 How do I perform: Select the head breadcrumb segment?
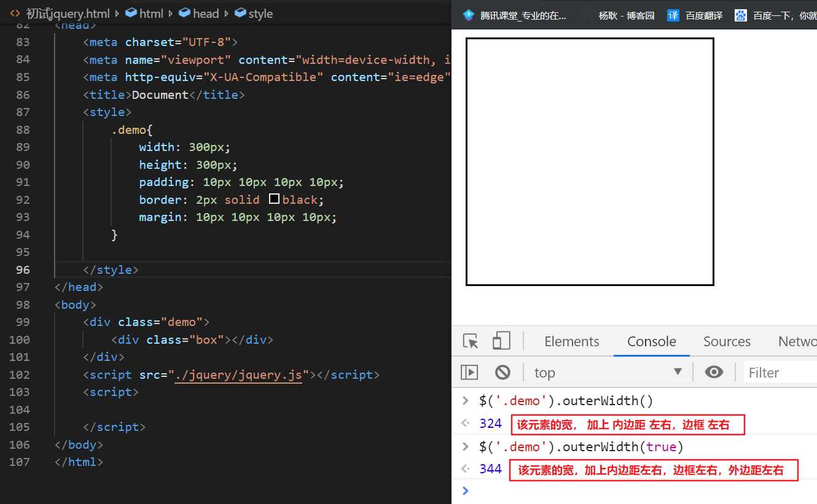point(199,14)
